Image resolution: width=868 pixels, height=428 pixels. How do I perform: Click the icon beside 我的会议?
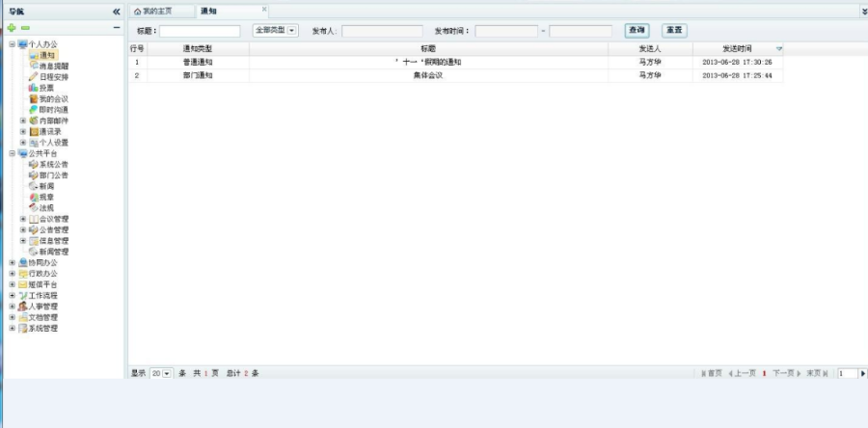tap(33, 99)
